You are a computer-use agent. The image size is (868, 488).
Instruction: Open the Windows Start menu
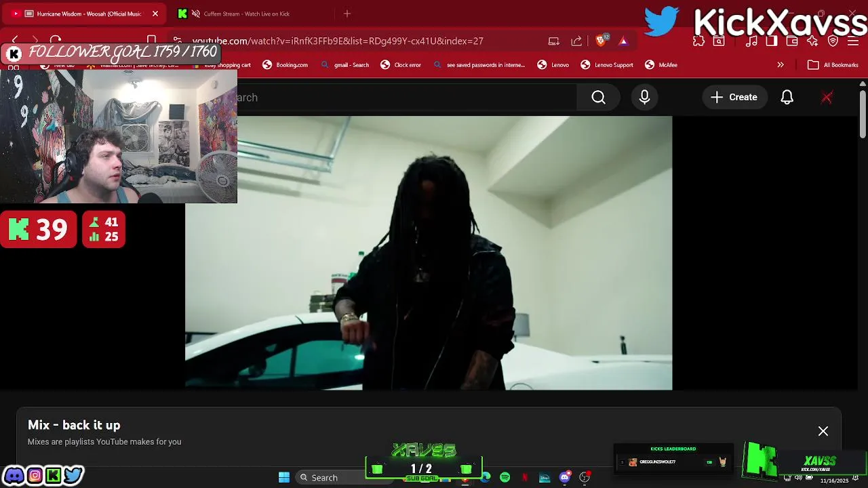284,477
